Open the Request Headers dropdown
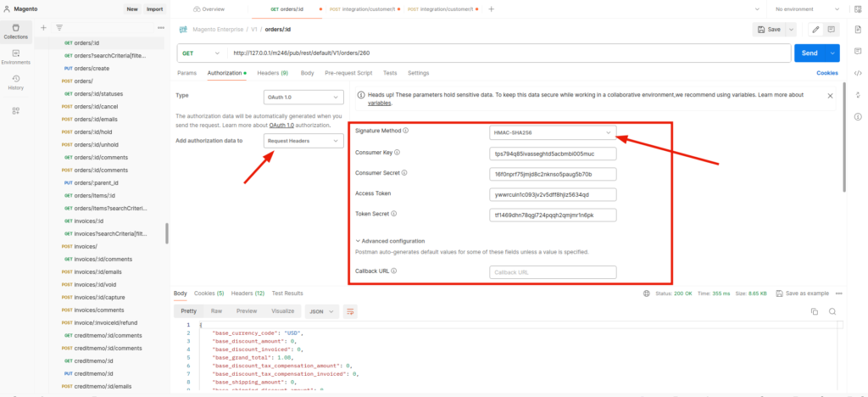Viewport: 868px width, 397px height. (303, 141)
